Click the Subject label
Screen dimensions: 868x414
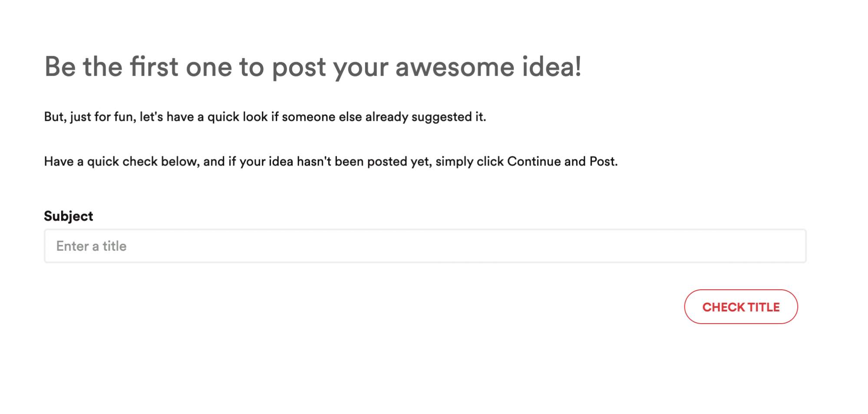click(x=68, y=215)
